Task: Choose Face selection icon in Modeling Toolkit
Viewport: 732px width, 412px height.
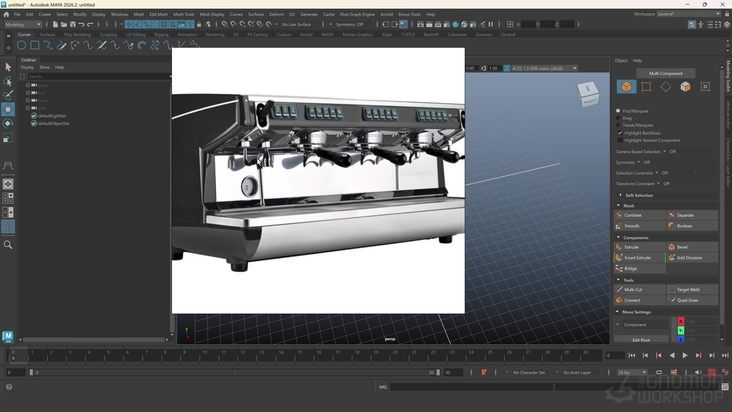Action: coord(685,86)
